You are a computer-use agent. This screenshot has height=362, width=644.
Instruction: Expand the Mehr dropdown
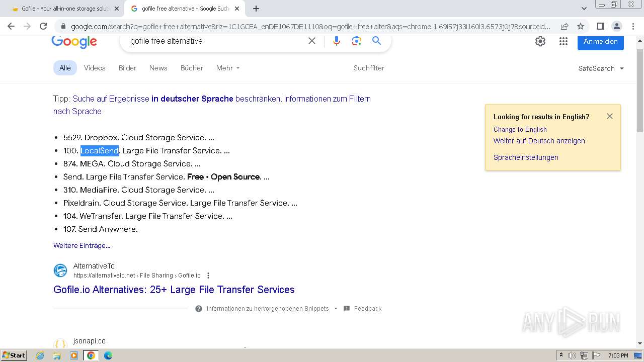[x=228, y=68]
